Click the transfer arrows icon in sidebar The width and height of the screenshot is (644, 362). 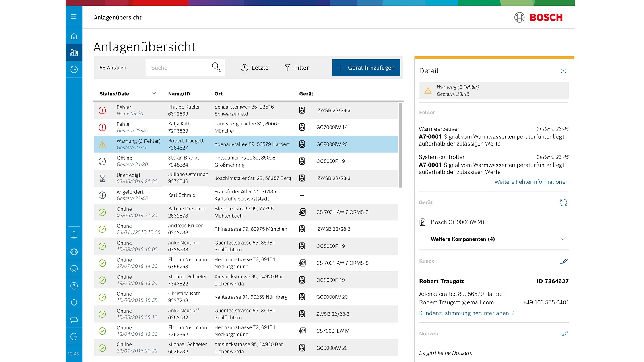[x=74, y=320]
